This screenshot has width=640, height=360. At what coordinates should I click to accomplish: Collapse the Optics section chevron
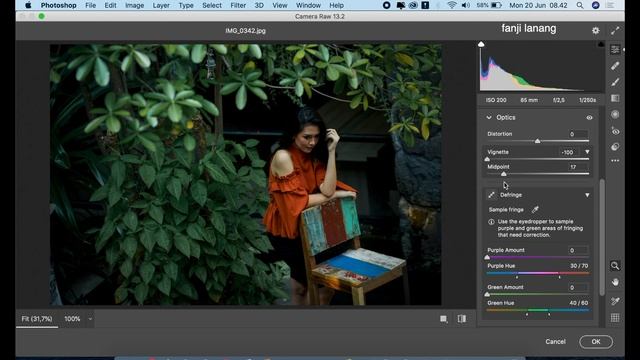(x=489, y=118)
